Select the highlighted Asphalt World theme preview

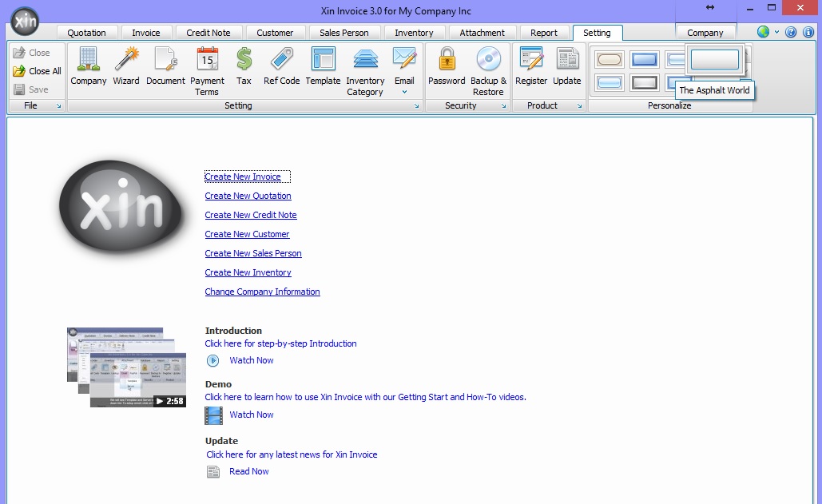pyautogui.click(x=714, y=59)
